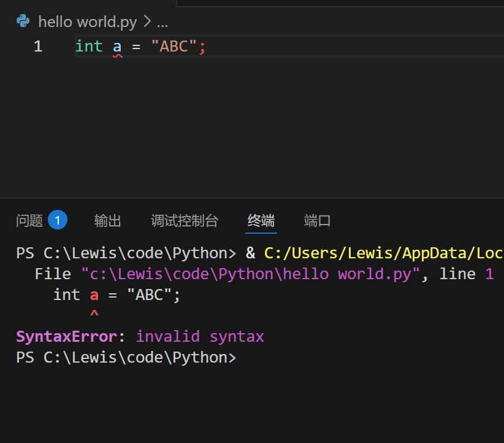This screenshot has height=443, width=504.
Task: Click the red semicolon ending line 1
Action: (202, 47)
